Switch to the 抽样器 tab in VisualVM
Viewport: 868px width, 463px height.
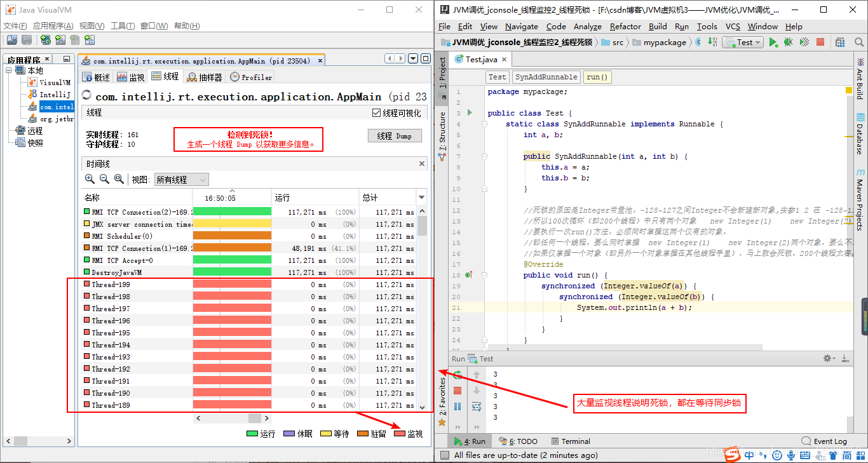pos(204,77)
